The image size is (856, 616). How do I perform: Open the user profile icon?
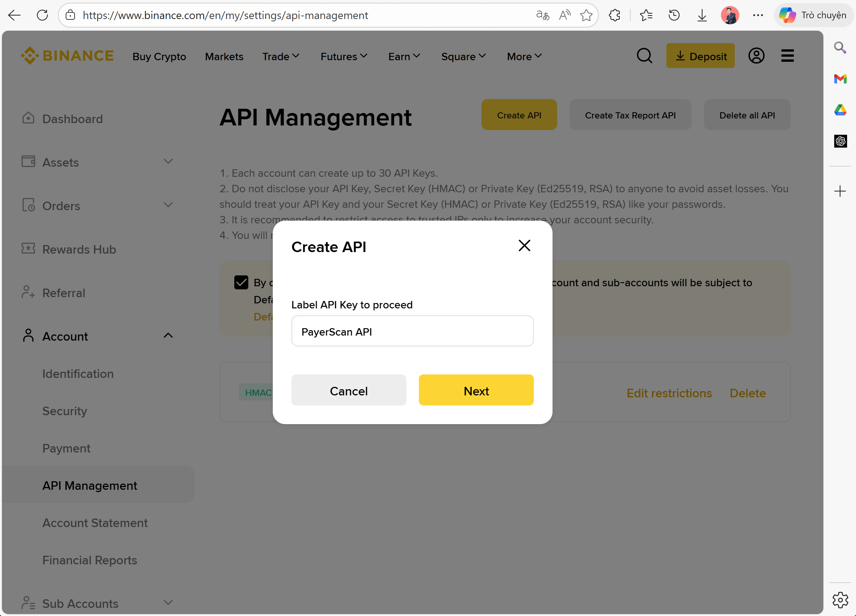[756, 56]
